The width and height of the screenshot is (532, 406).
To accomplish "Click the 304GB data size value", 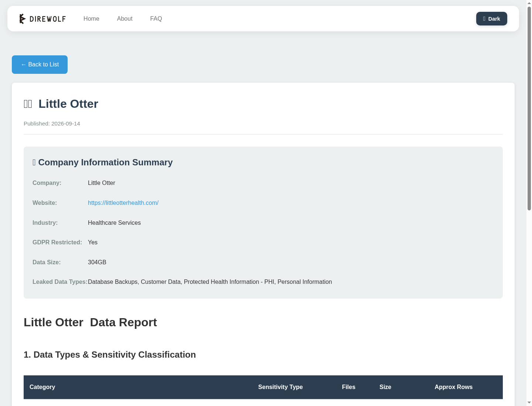I will click(97, 262).
